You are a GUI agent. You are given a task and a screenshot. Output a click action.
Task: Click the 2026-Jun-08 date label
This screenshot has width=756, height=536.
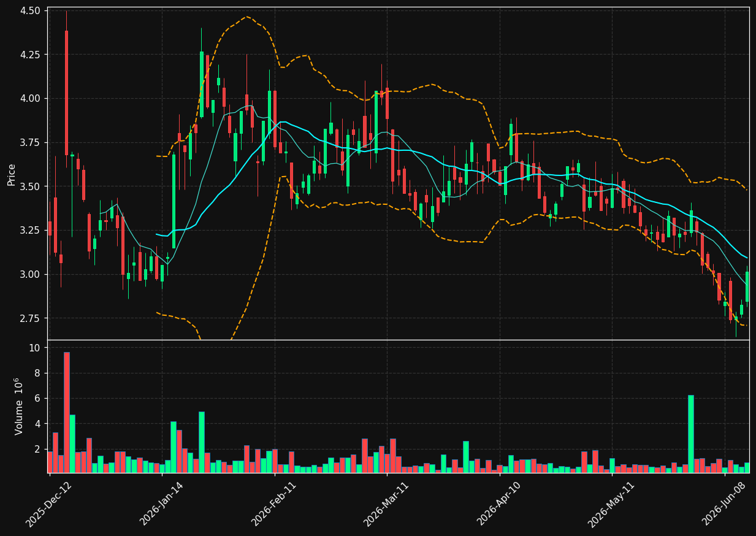click(x=724, y=504)
